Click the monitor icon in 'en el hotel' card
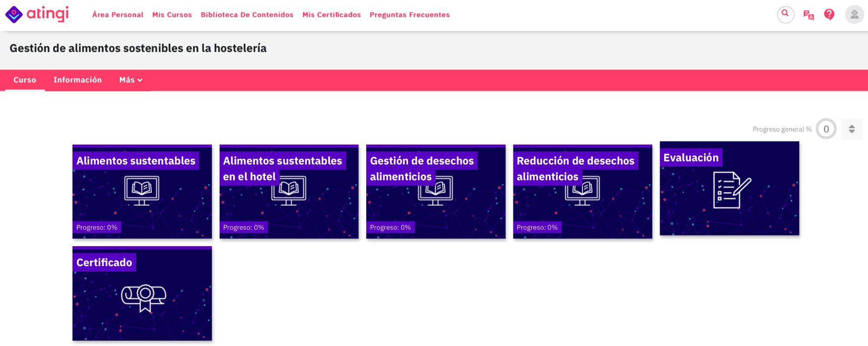Viewport: 868px width, 346px height. pyautogui.click(x=289, y=191)
